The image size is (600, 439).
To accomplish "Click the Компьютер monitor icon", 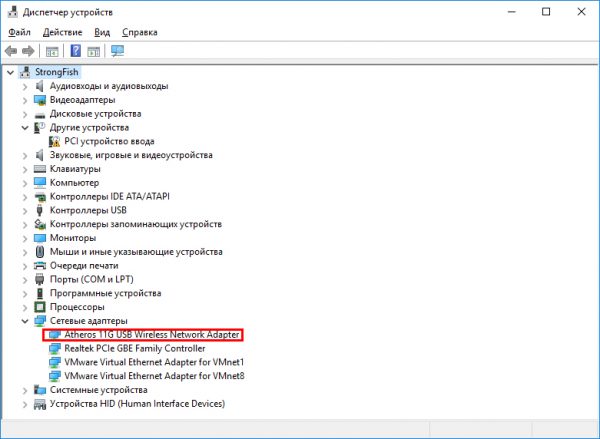I will click(x=40, y=183).
